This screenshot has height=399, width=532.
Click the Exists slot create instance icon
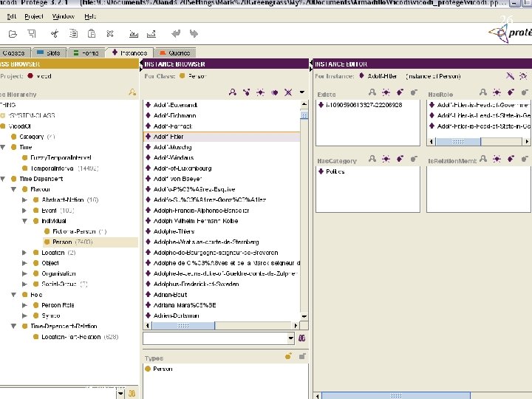pos(386,92)
